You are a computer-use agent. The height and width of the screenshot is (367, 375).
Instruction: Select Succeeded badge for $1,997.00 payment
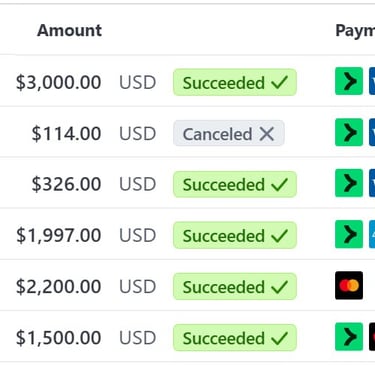coord(235,235)
